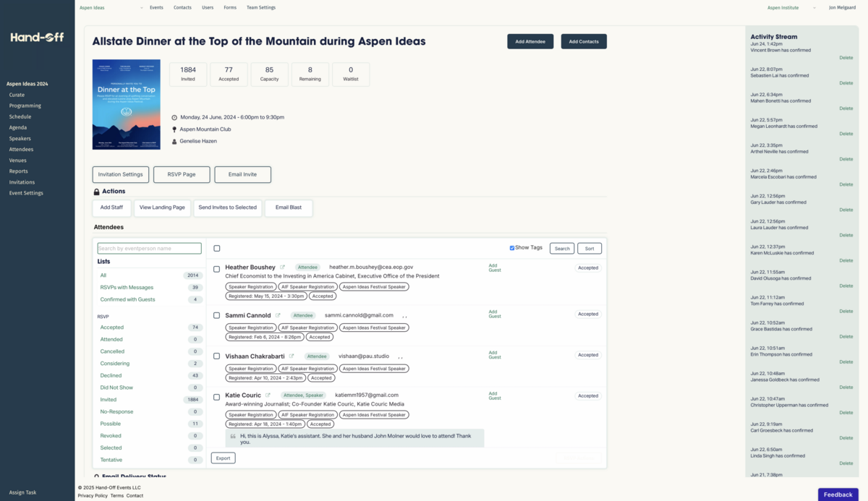The width and height of the screenshot is (868, 501).
Task: Open Team Settings in top menu
Action: point(261,7)
